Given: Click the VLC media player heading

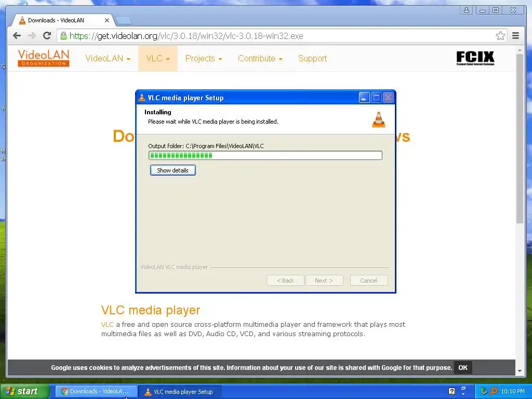Looking at the screenshot, I should click(x=151, y=310).
